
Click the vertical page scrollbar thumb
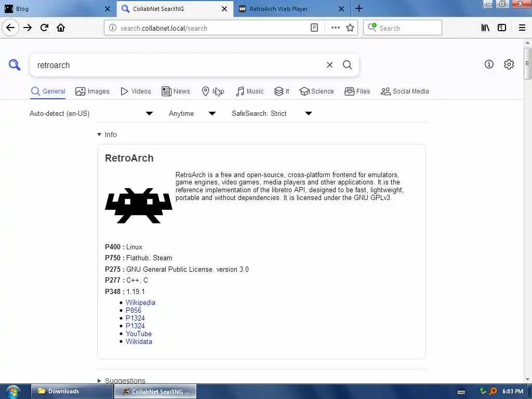(527, 63)
